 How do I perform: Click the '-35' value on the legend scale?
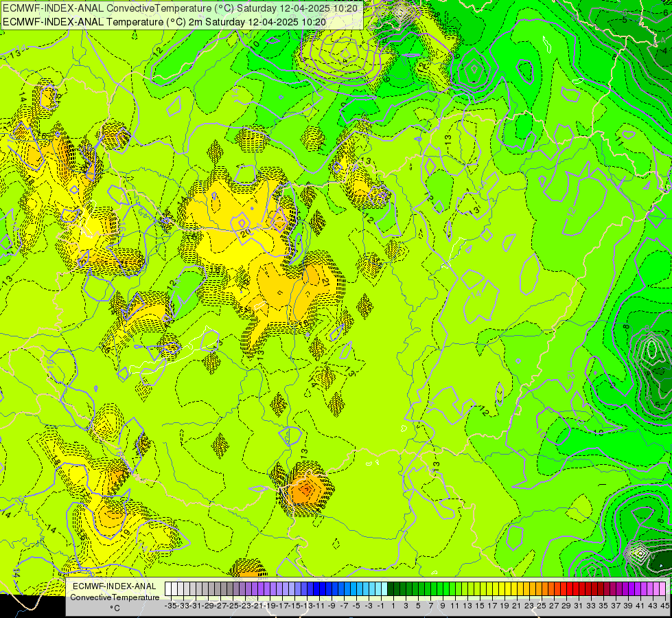pos(170,606)
